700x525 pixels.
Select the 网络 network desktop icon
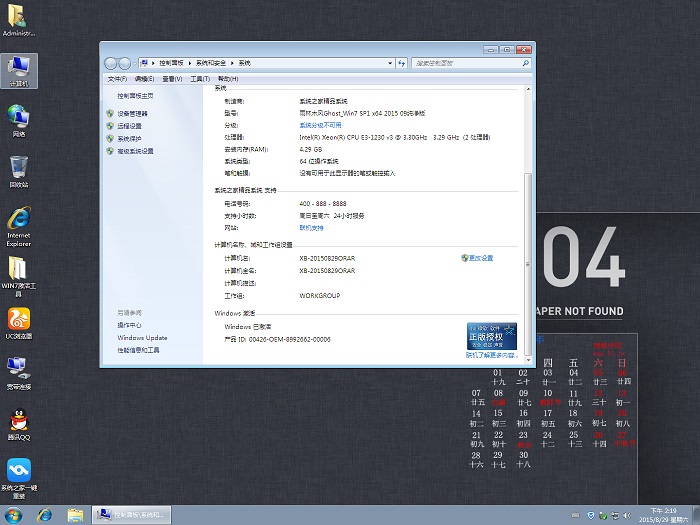coord(19,116)
